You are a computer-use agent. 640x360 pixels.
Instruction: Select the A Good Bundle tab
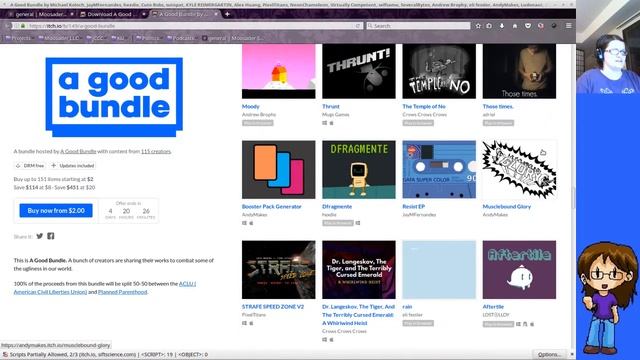click(x=184, y=14)
